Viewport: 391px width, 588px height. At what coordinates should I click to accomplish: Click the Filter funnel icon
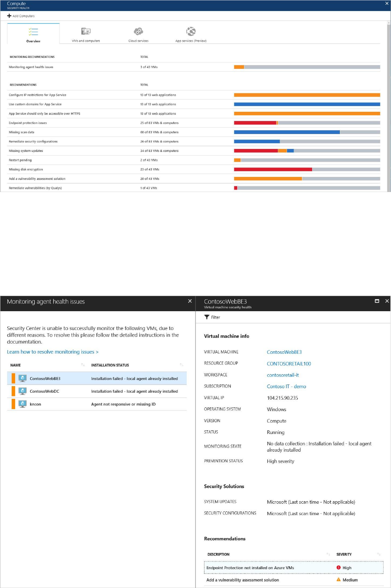tap(207, 317)
